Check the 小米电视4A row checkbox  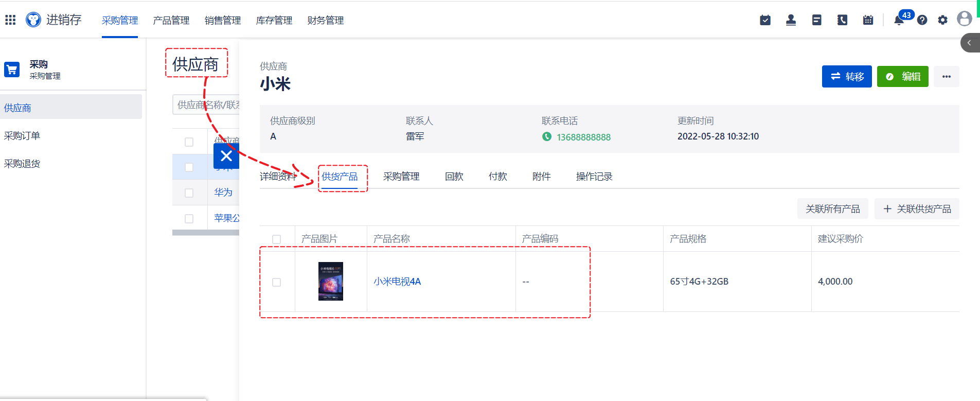point(277,282)
